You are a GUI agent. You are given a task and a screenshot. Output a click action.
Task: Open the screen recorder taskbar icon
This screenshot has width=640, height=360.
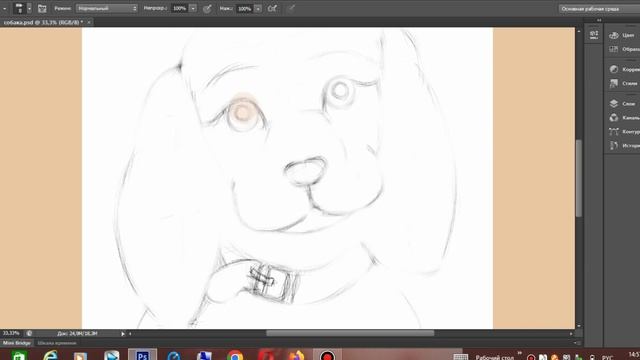click(x=327, y=355)
